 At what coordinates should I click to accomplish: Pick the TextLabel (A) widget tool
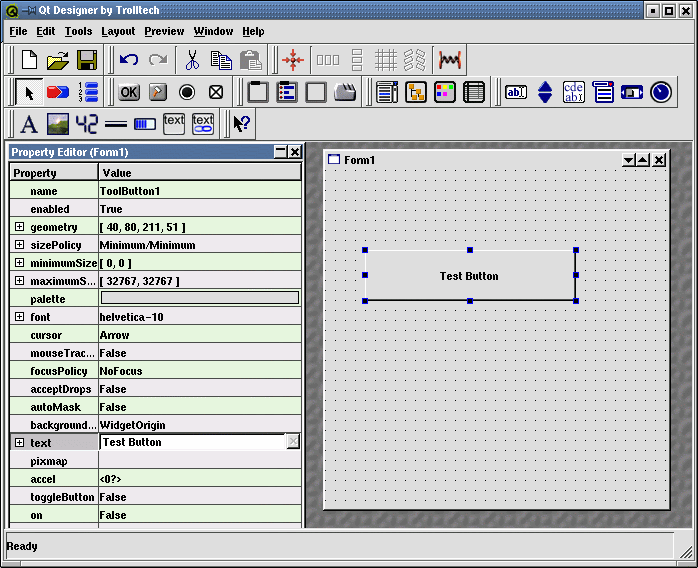coord(29,124)
